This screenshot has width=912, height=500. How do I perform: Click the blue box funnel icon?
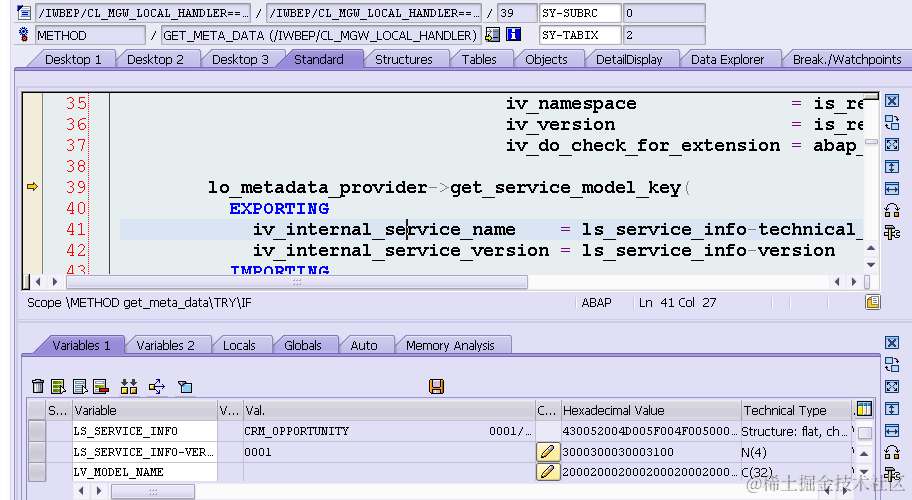(186, 386)
